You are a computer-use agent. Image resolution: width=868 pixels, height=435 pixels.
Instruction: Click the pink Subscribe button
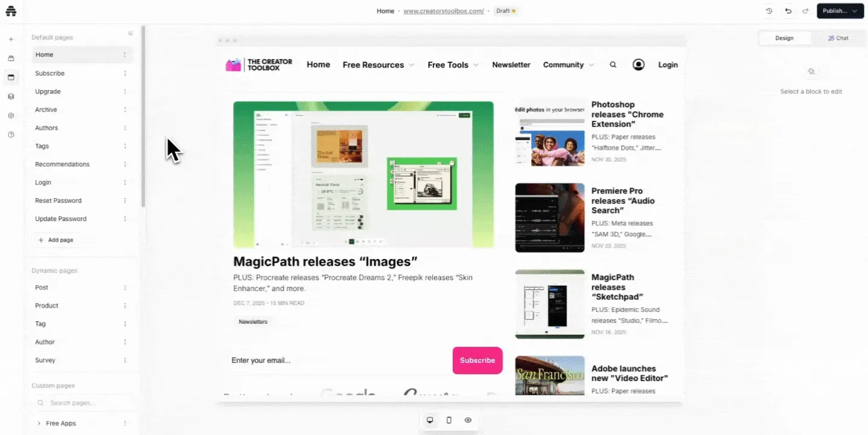point(477,360)
